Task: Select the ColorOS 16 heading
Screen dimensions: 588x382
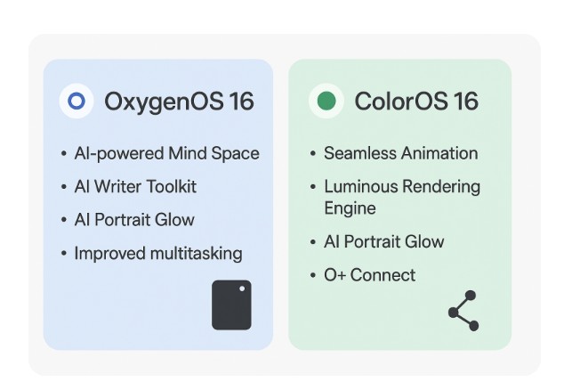Action: tap(416, 102)
